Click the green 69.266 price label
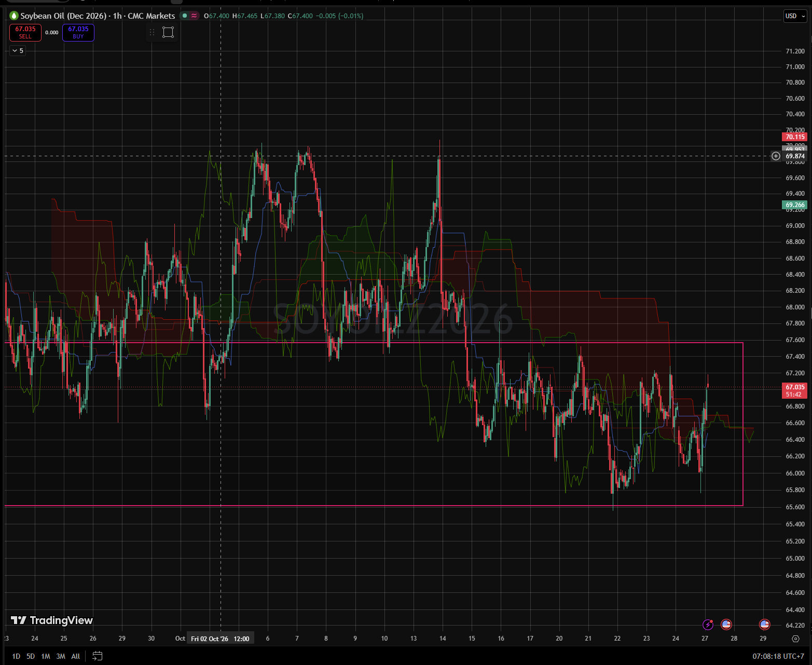812x665 pixels. 794,205
